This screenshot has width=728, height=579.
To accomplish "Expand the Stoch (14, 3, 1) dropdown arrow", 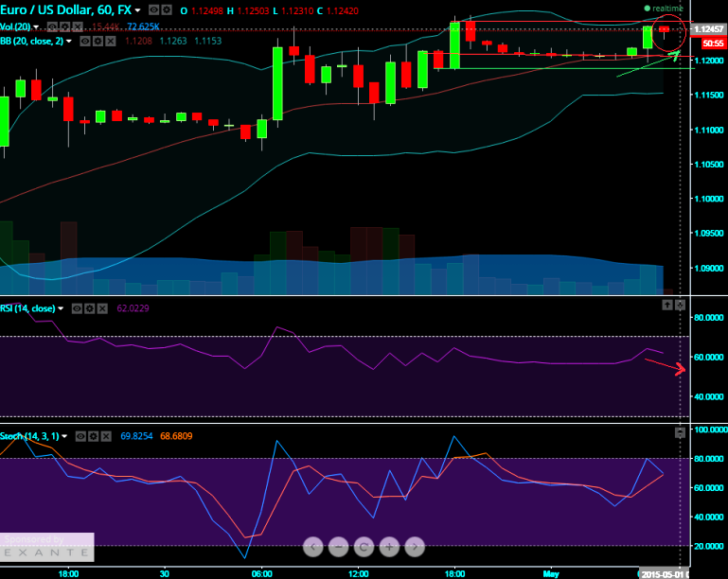I will click(x=64, y=436).
